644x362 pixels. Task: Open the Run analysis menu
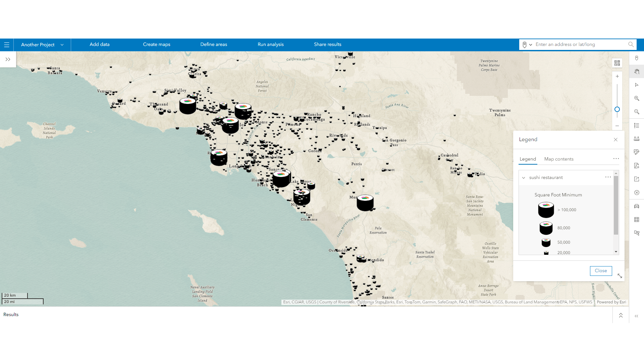click(270, 44)
